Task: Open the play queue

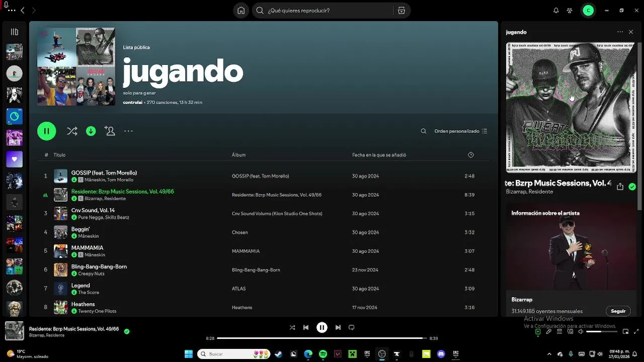Action: [x=559, y=332]
